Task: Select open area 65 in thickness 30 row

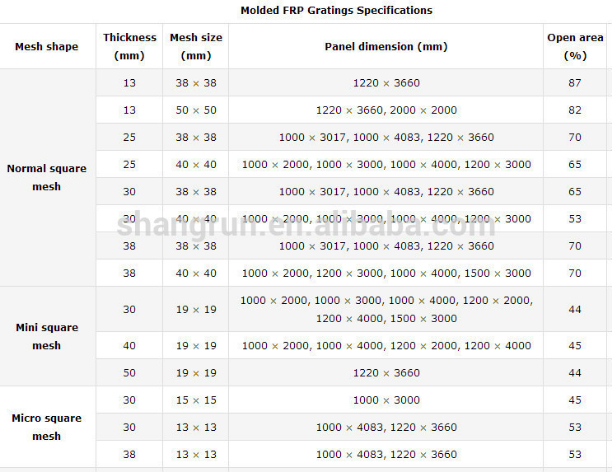Action: (x=575, y=192)
